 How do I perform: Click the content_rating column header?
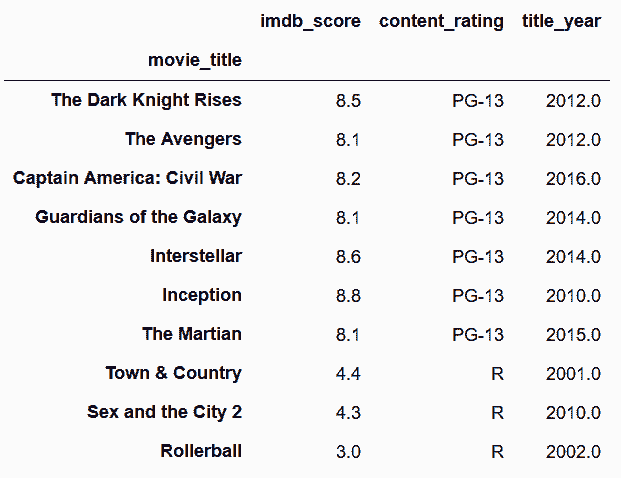[441, 21]
